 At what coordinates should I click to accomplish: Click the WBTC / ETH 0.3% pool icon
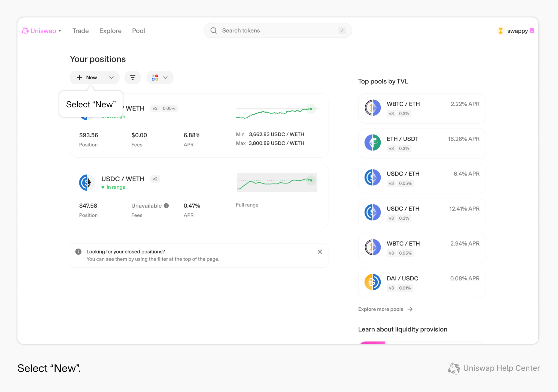[x=373, y=108]
